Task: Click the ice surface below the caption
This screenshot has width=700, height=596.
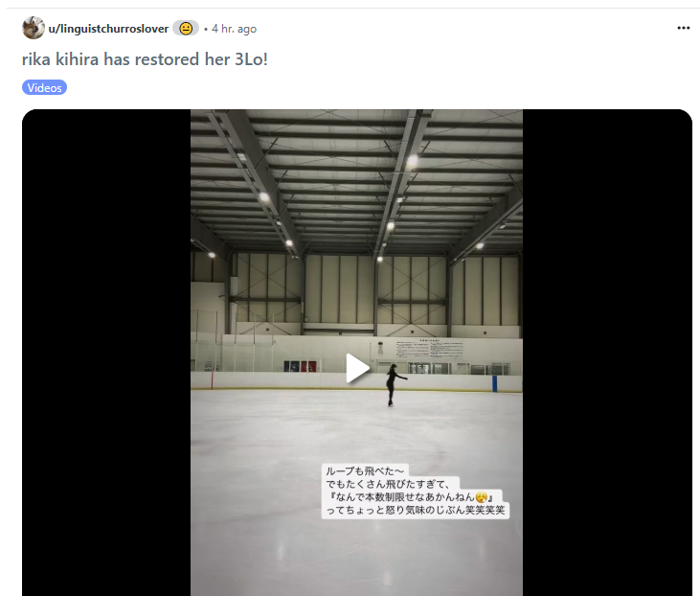Action: [356, 559]
